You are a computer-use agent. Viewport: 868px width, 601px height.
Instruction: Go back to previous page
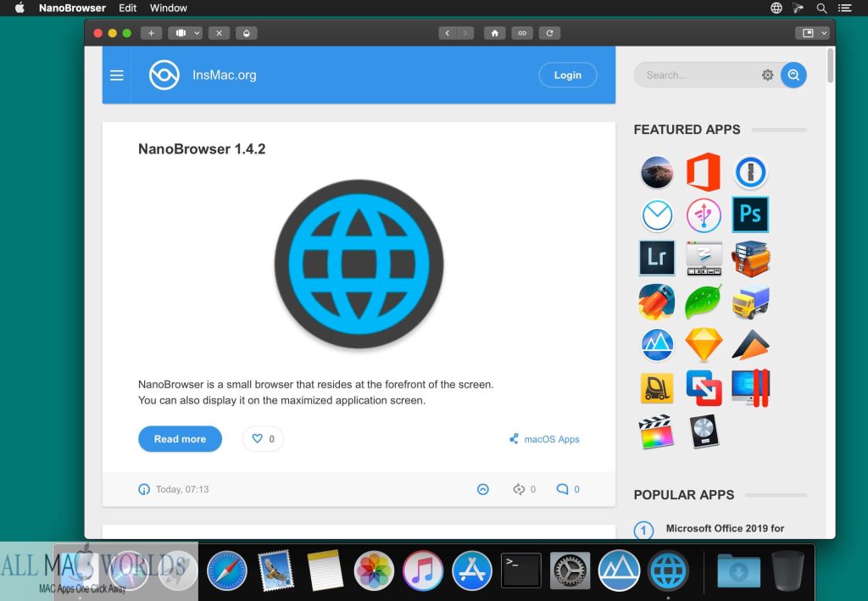448,33
